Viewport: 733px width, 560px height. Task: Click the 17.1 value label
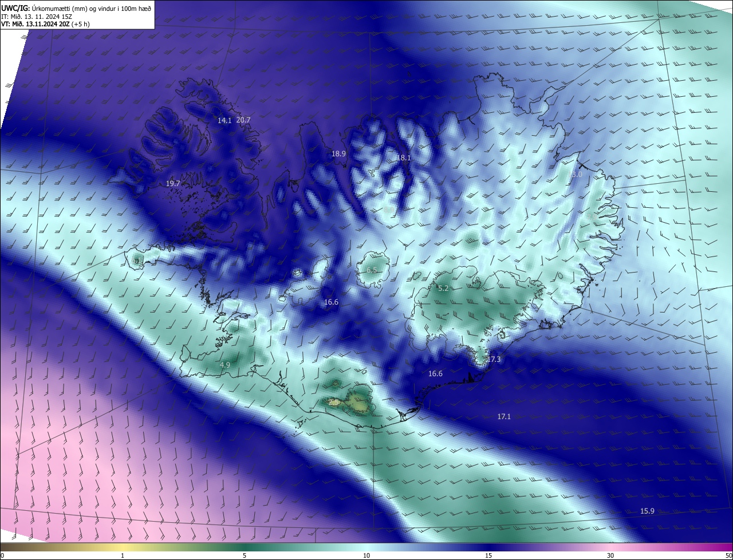pyautogui.click(x=504, y=416)
